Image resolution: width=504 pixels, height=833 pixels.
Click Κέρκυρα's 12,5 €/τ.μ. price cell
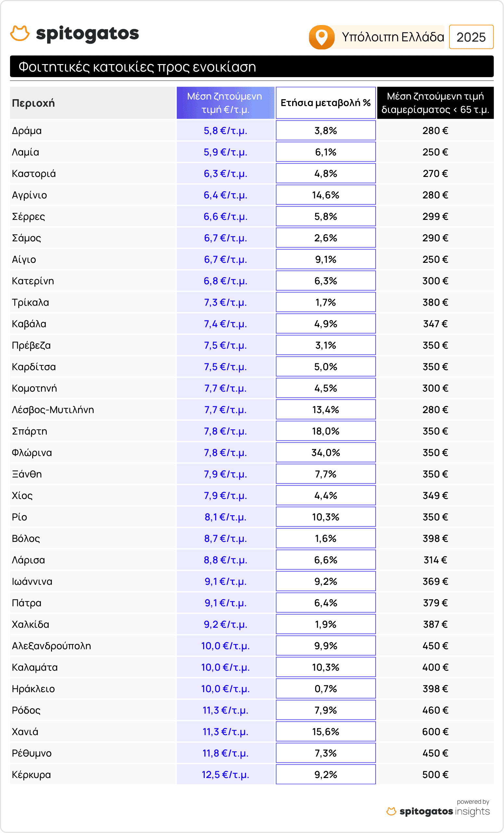coord(225,774)
